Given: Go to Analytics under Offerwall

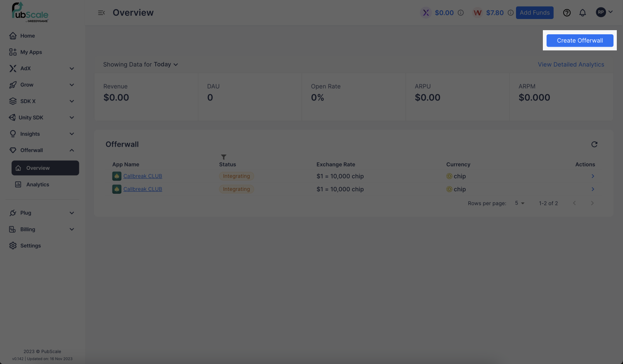Looking at the screenshot, I should 38,185.
